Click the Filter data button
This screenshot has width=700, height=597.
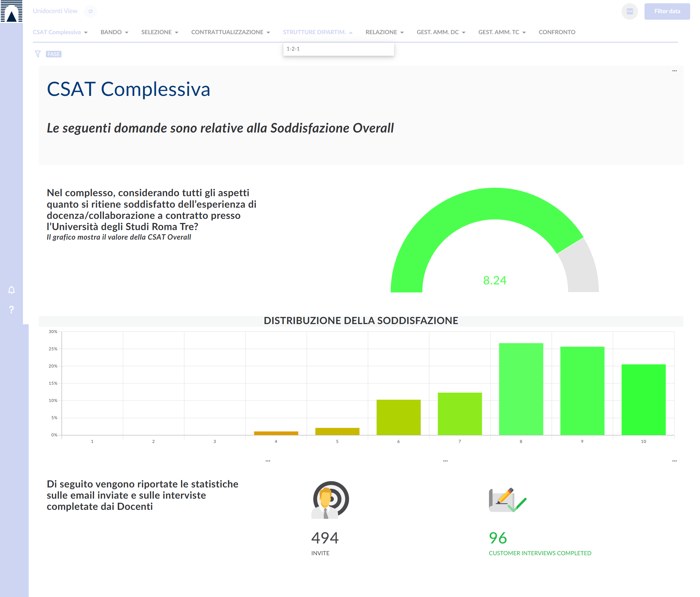coord(667,11)
